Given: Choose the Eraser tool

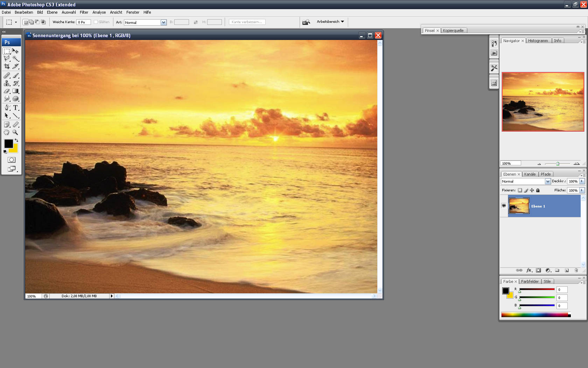Looking at the screenshot, I should tap(7, 91).
